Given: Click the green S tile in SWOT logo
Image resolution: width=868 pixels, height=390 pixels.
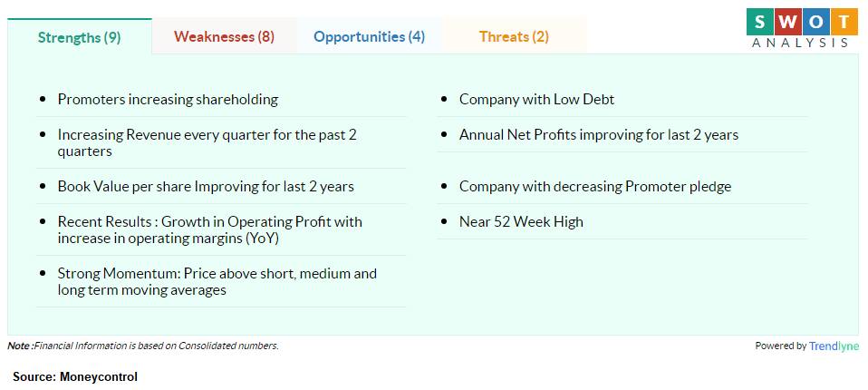Looking at the screenshot, I should click(x=760, y=22).
